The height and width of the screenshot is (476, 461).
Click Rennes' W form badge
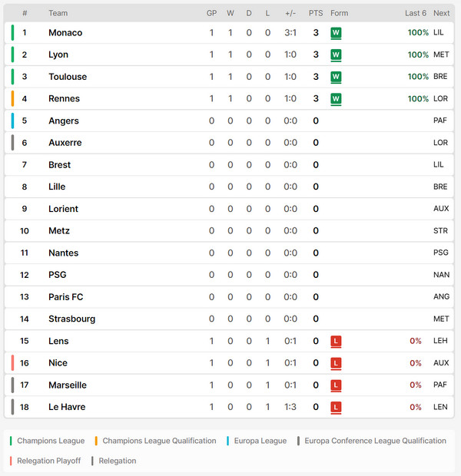(x=336, y=99)
